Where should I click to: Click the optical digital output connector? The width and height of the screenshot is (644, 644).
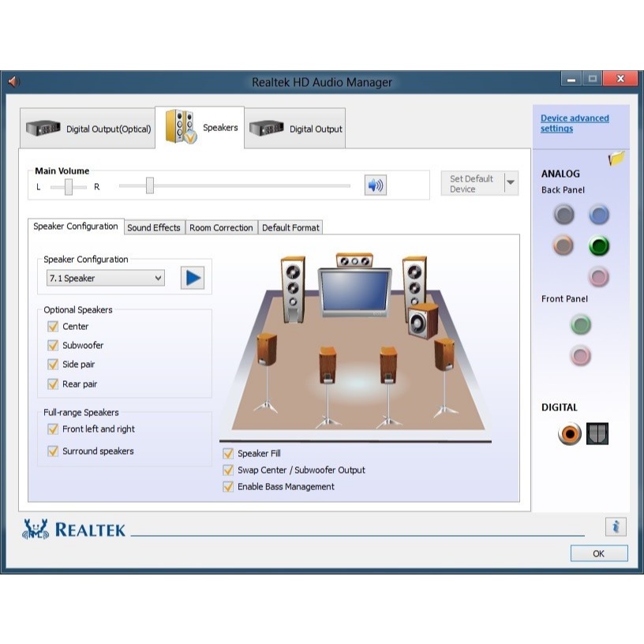pos(597,433)
